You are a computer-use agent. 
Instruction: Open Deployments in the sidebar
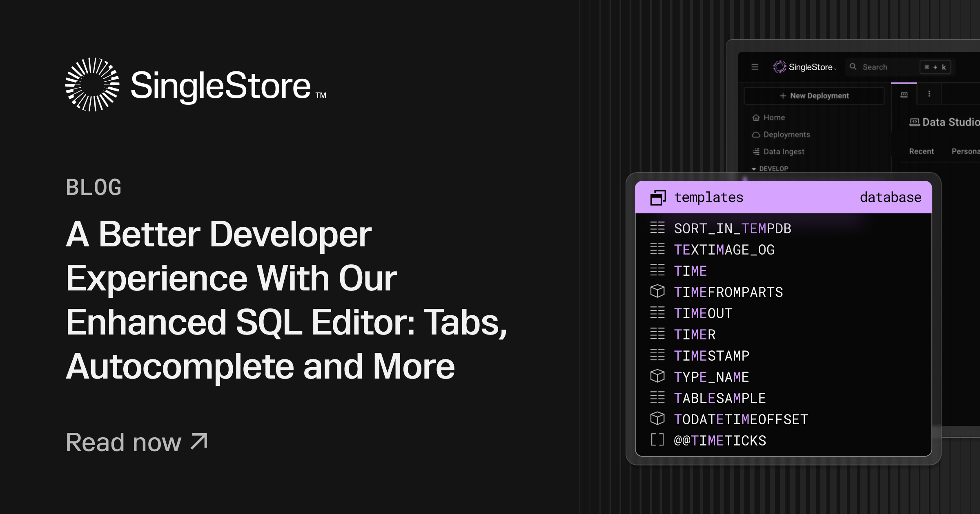pos(781,135)
